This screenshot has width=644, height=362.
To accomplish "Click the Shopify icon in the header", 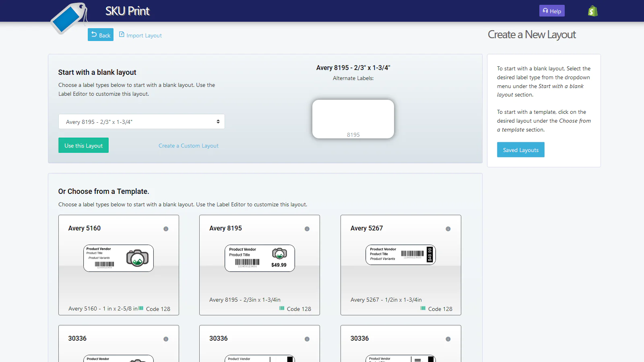I will pyautogui.click(x=592, y=10).
